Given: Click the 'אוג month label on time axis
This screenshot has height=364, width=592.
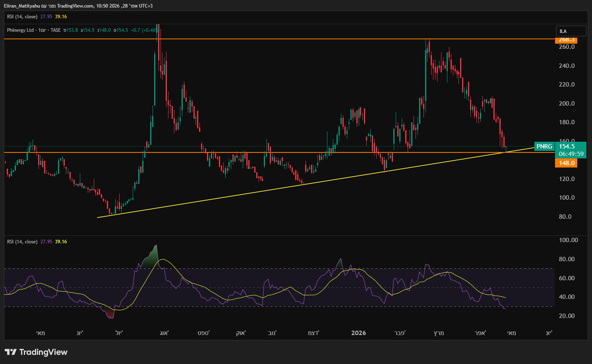Looking at the screenshot, I should (164, 333).
